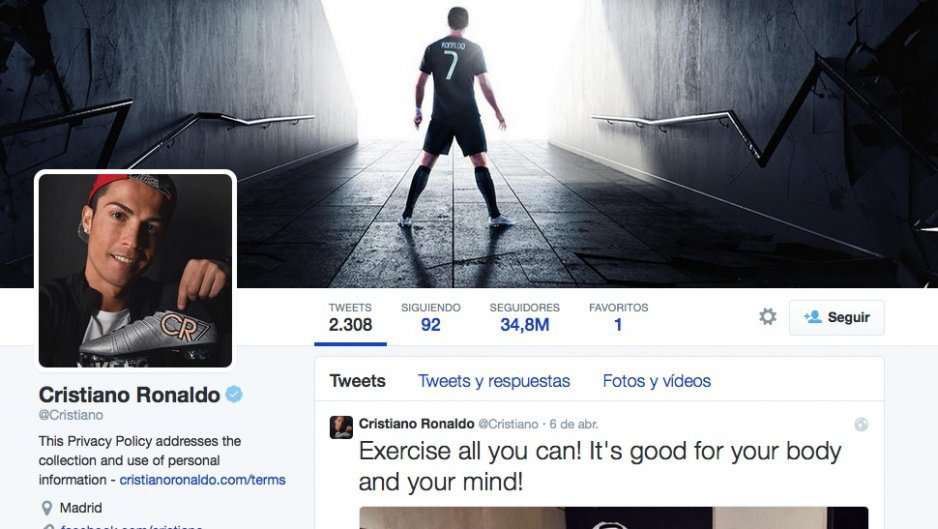
Task: View the Siguiendo list of 92
Action: click(431, 318)
